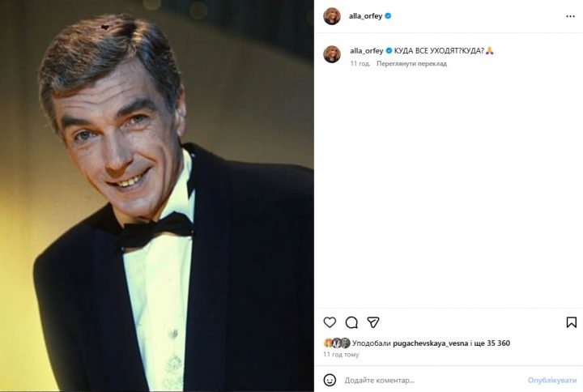Click the verified badge in the header
583x392 pixels.
(389, 15)
